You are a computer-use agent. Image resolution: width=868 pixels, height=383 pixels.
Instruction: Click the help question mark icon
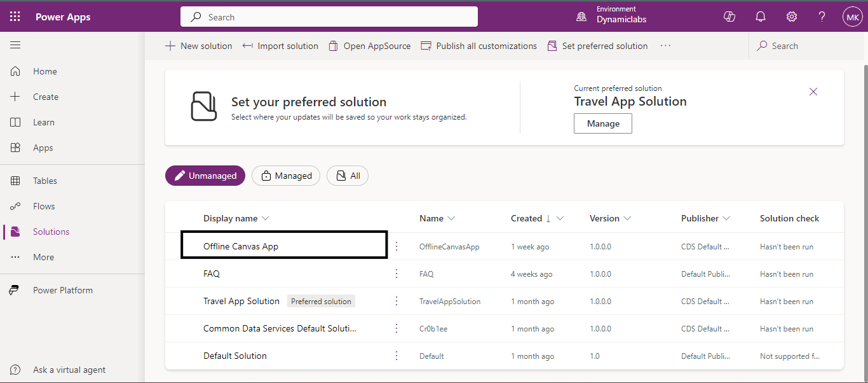pos(822,17)
